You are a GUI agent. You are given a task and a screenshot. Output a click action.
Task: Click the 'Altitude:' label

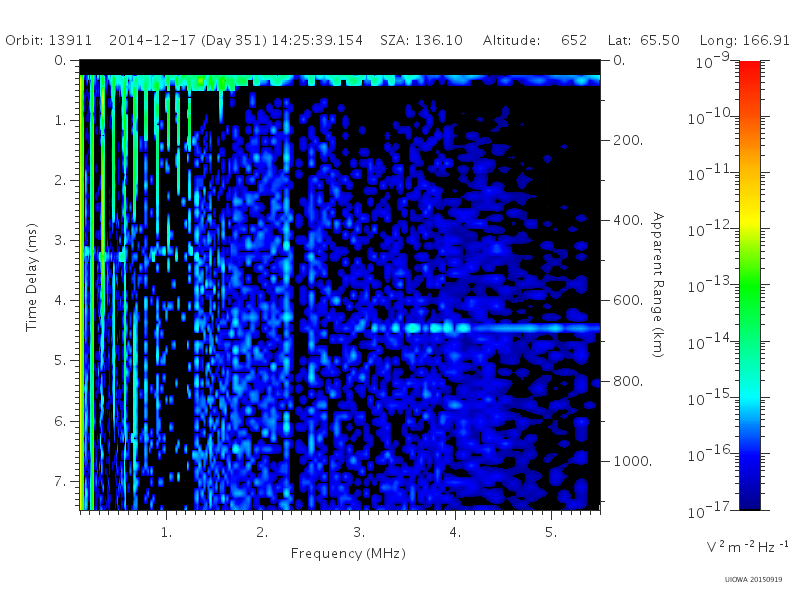click(x=511, y=40)
